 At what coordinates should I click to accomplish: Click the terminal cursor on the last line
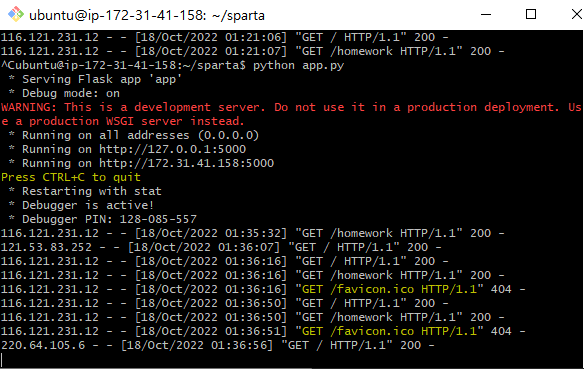tap(2, 360)
